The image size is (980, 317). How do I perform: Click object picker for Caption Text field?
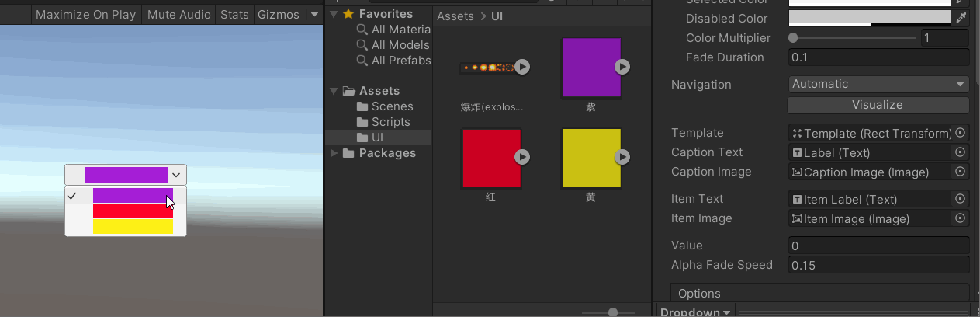tap(961, 152)
